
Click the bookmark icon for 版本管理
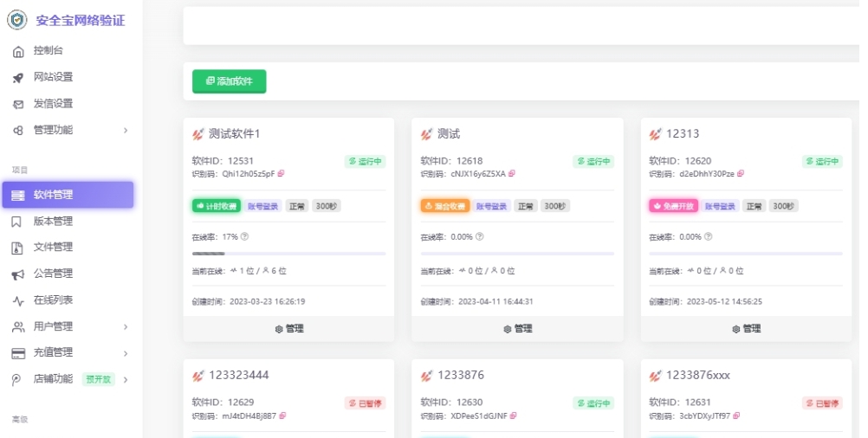coord(16,222)
